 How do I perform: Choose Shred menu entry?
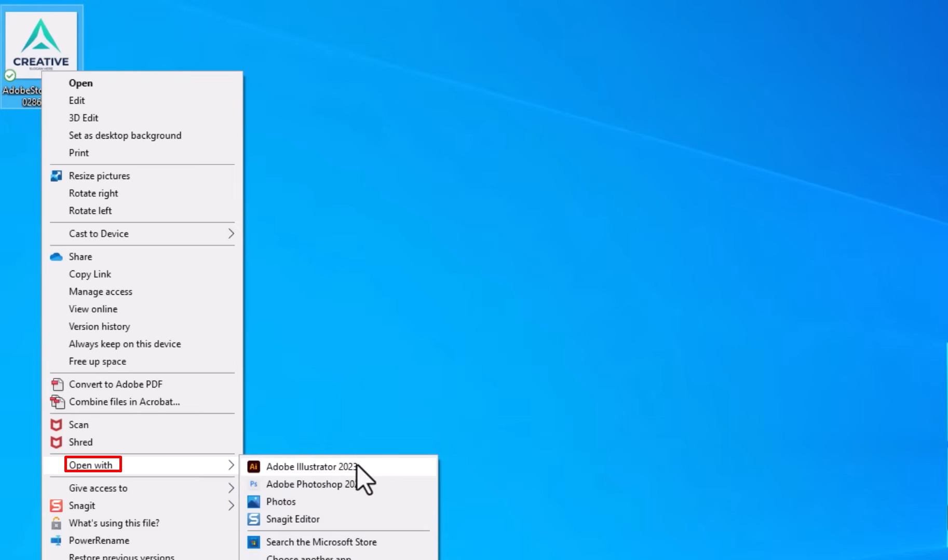click(81, 443)
